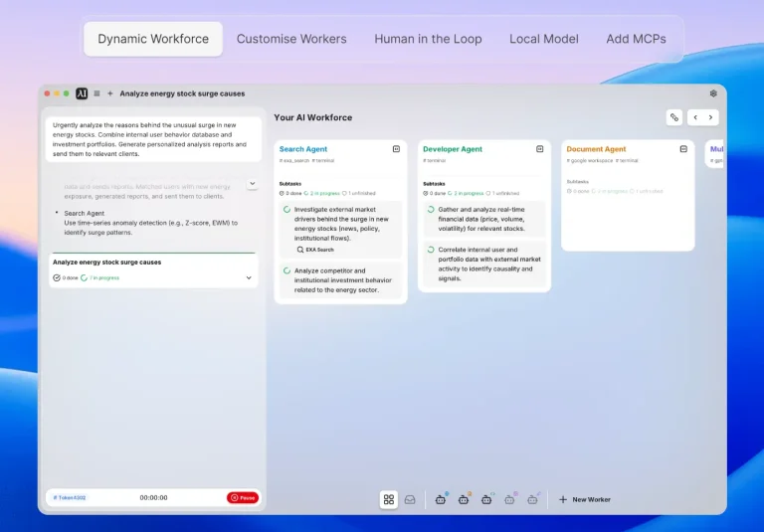The height and width of the screenshot is (532, 764).
Task: Click the google workspace tag on Document Agent
Action: pyautogui.click(x=590, y=161)
